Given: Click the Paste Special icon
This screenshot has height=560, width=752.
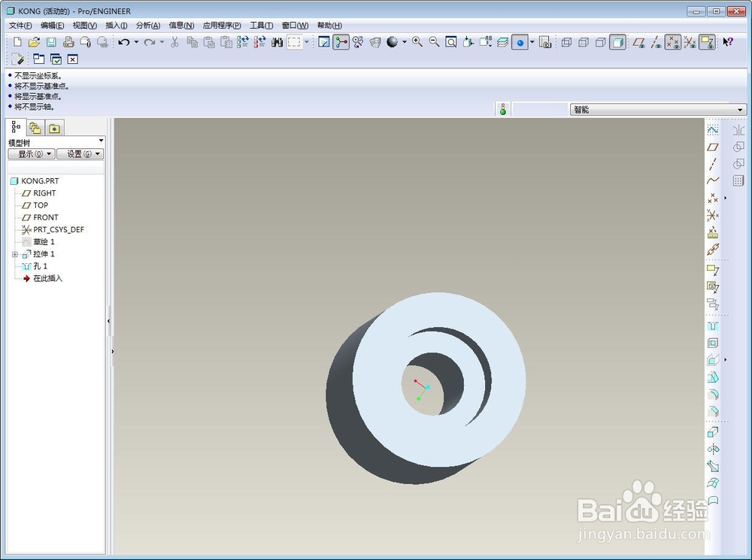Looking at the screenshot, I should (x=226, y=42).
